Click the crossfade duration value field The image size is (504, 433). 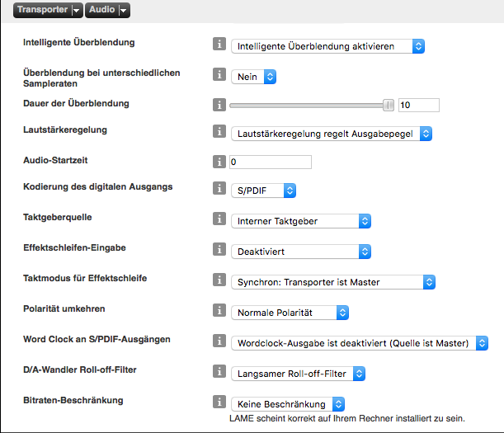tap(418, 105)
